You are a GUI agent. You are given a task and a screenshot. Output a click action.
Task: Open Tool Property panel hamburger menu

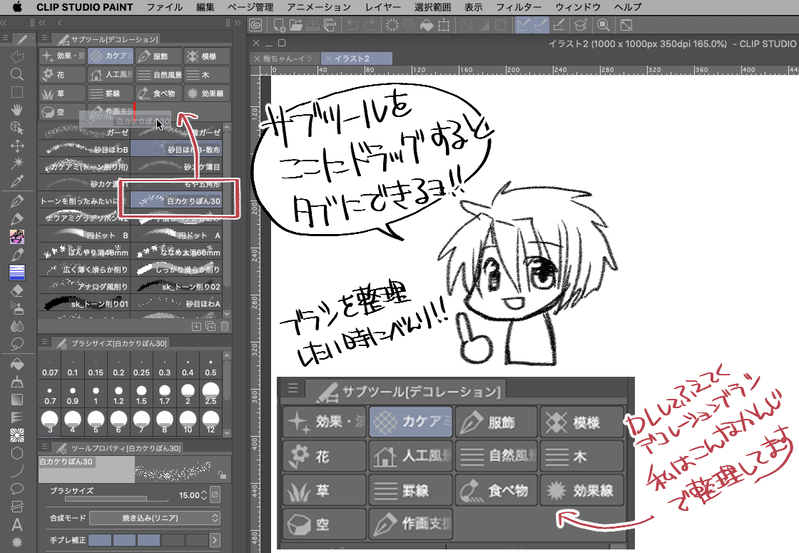point(44,447)
